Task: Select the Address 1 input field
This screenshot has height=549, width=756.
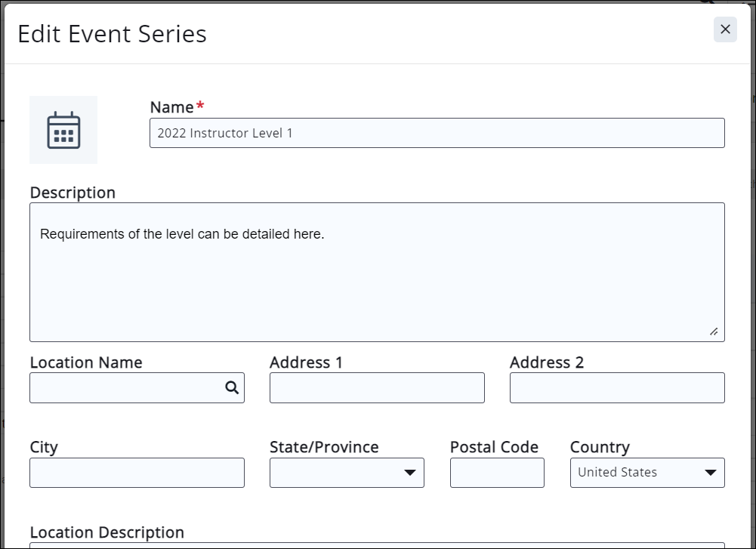Action: (x=377, y=387)
